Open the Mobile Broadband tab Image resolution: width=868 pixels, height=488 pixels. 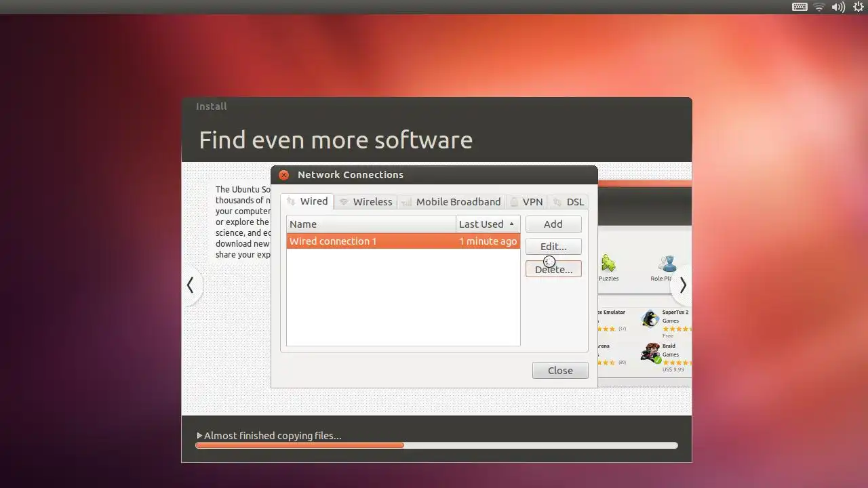pyautogui.click(x=451, y=202)
